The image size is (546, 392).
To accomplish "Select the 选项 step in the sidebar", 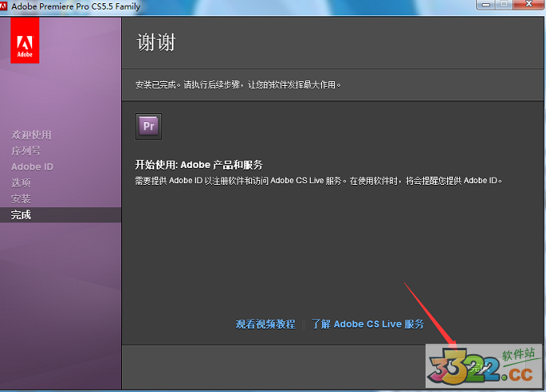I will (21, 182).
